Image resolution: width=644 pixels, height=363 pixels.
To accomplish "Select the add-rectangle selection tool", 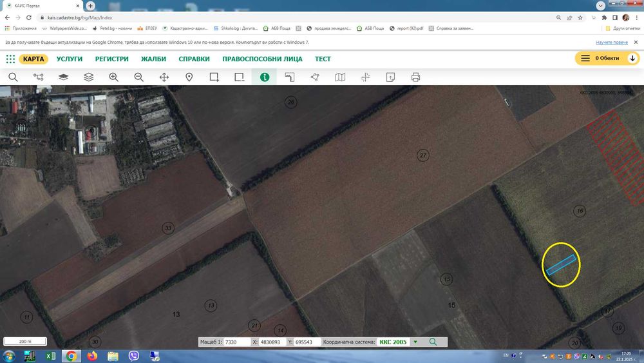I will (x=214, y=77).
